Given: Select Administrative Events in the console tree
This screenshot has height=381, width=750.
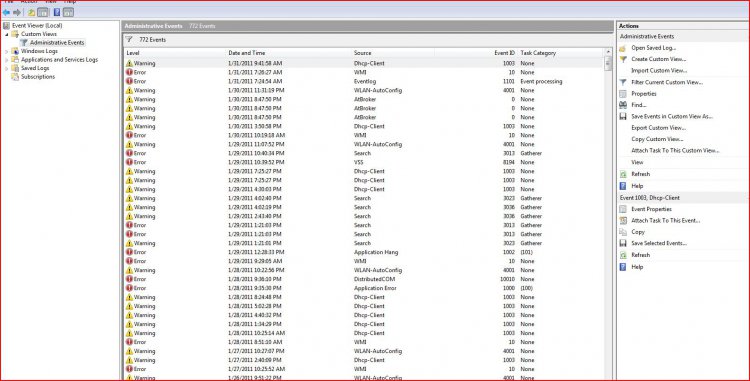Looking at the screenshot, I should [x=56, y=43].
